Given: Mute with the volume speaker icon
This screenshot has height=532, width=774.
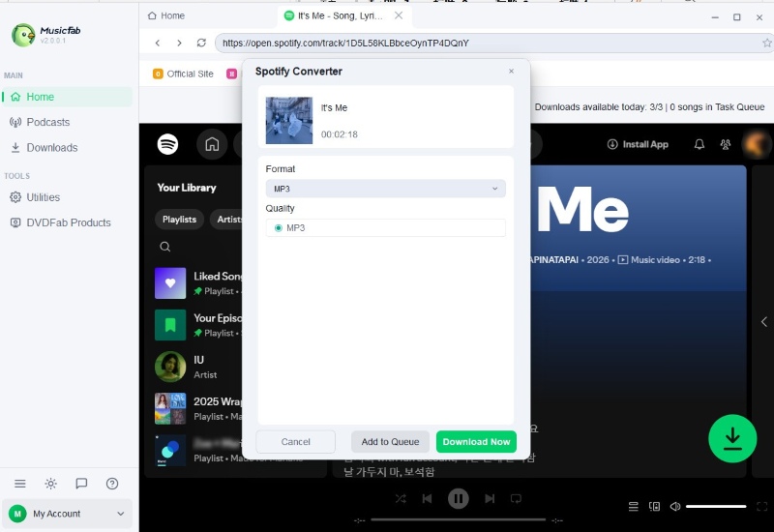Looking at the screenshot, I should coord(675,506).
